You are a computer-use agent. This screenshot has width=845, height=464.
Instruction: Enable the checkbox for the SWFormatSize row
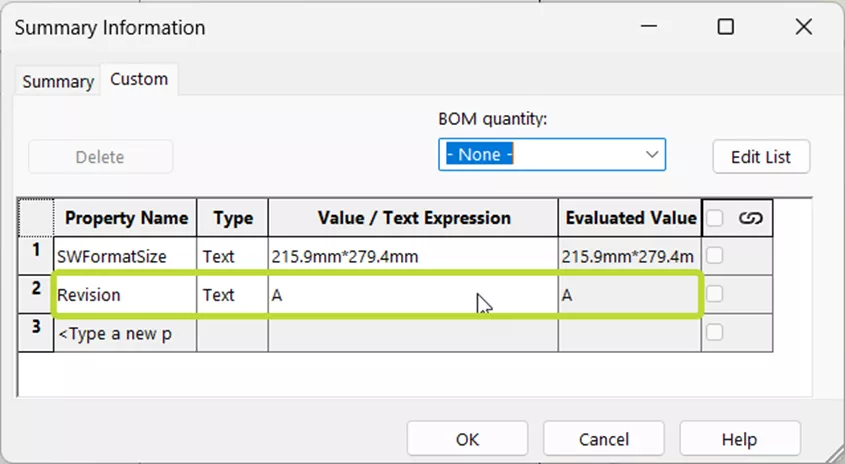coord(715,257)
